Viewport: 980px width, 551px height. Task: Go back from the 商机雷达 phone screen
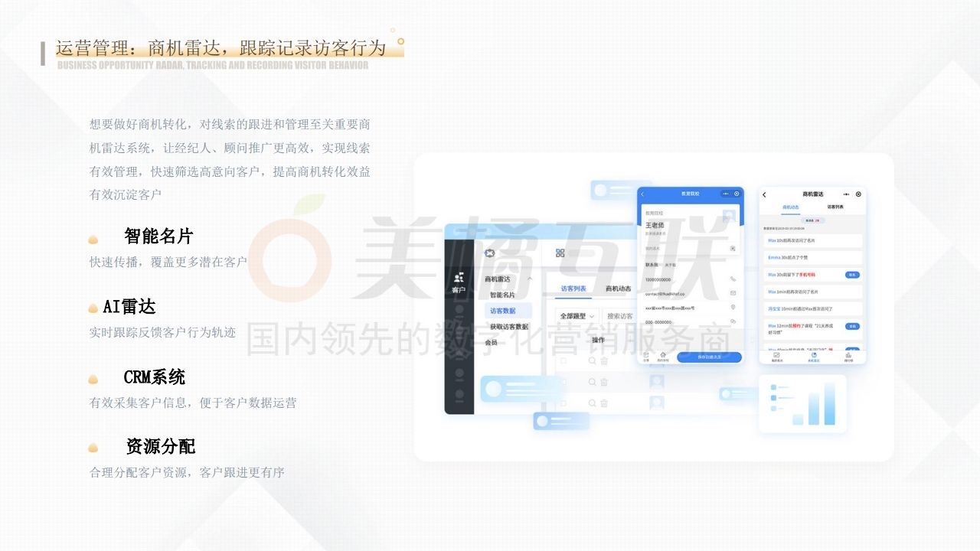[764, 194]
